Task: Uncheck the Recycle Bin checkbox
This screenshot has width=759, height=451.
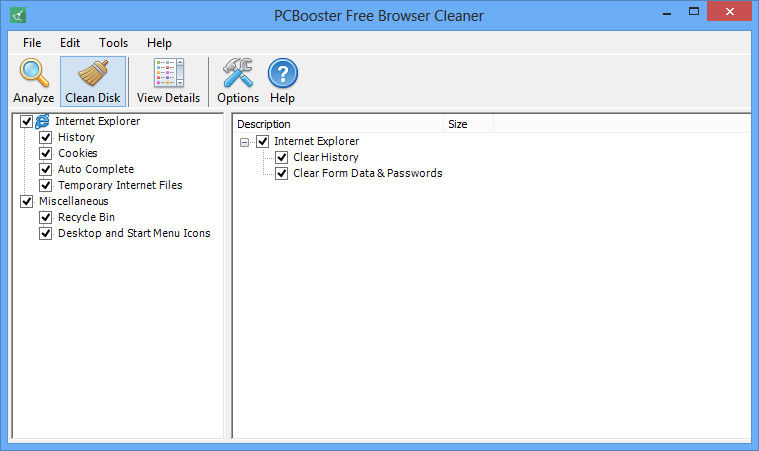Action: pos(46,217)
